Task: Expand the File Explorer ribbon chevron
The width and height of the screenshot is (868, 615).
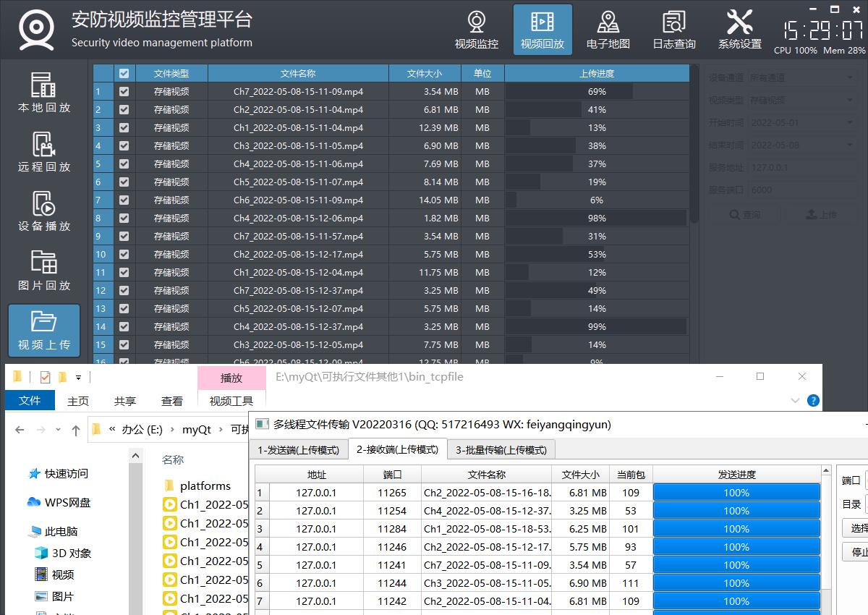Action: click(796, 400)
